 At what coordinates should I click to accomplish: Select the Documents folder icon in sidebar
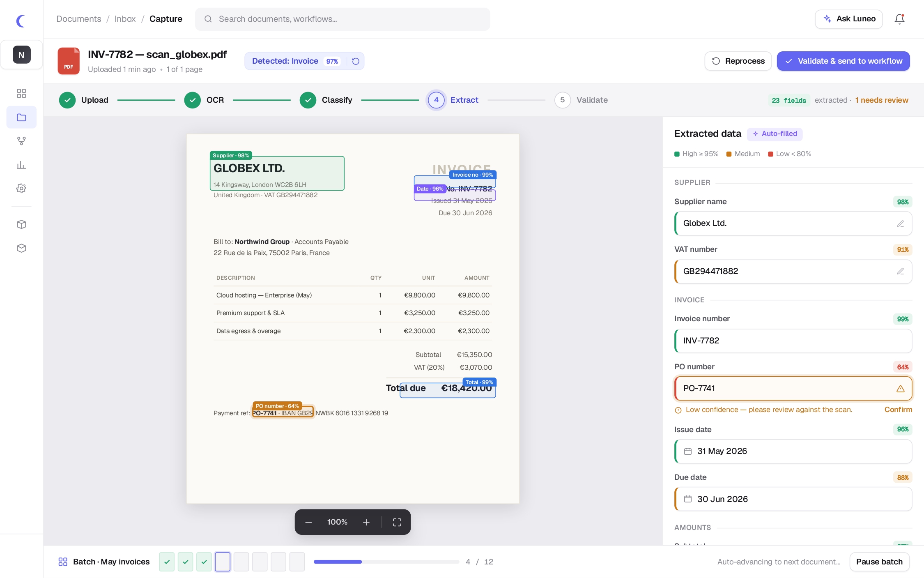(x=21, y=117)
